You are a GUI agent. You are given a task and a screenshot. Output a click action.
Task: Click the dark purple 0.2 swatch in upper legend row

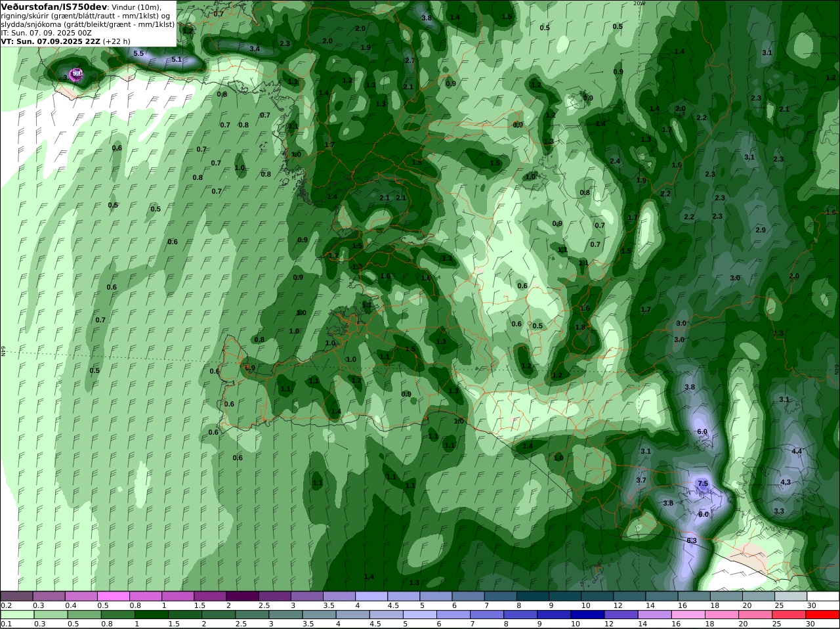[x=16, y=596]
